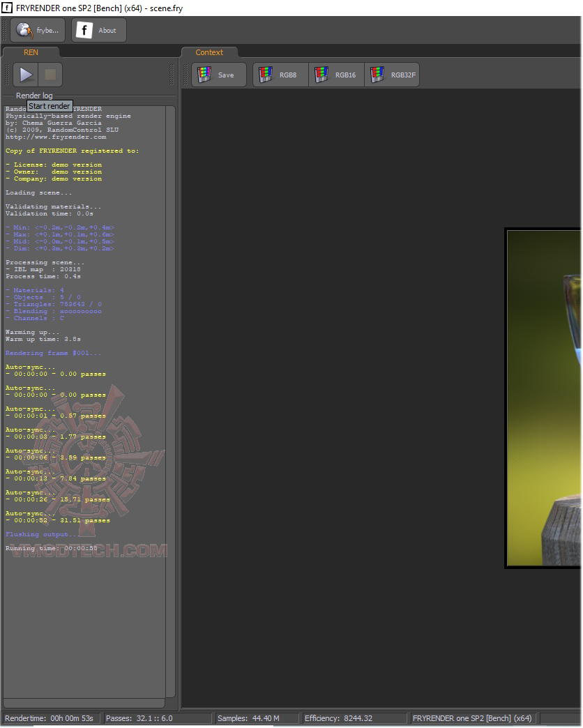Viewport: 583px width, 728px height.
Task: Open the About dialog
Action: click(99, 30)
